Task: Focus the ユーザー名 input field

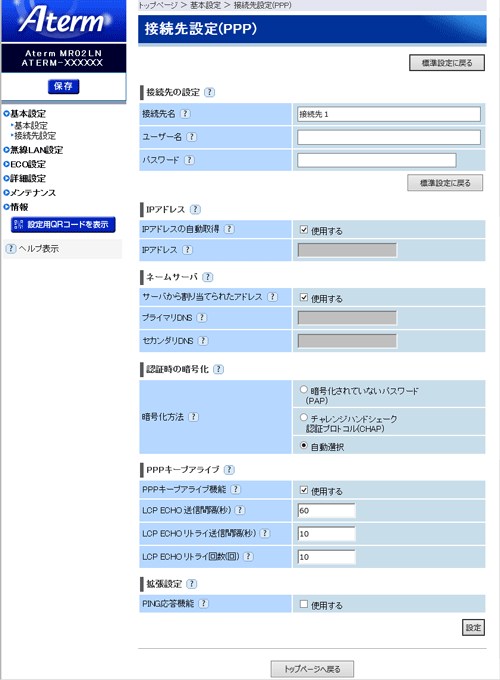Action: 389,137
